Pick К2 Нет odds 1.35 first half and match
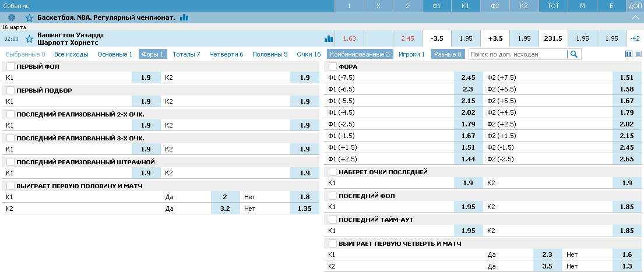 tap(304, 209)
